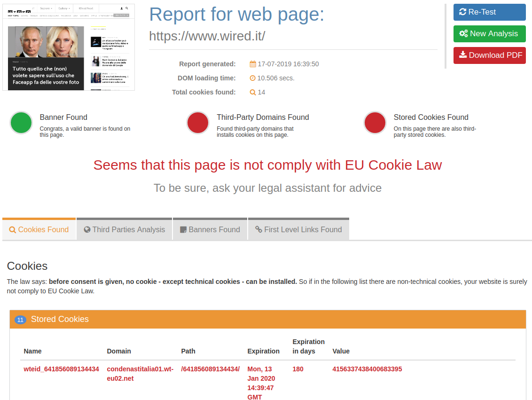Click the 17-07-2019 16:39:50 timestamp
The height and width of the screenshot is (400, 532).
289,64
